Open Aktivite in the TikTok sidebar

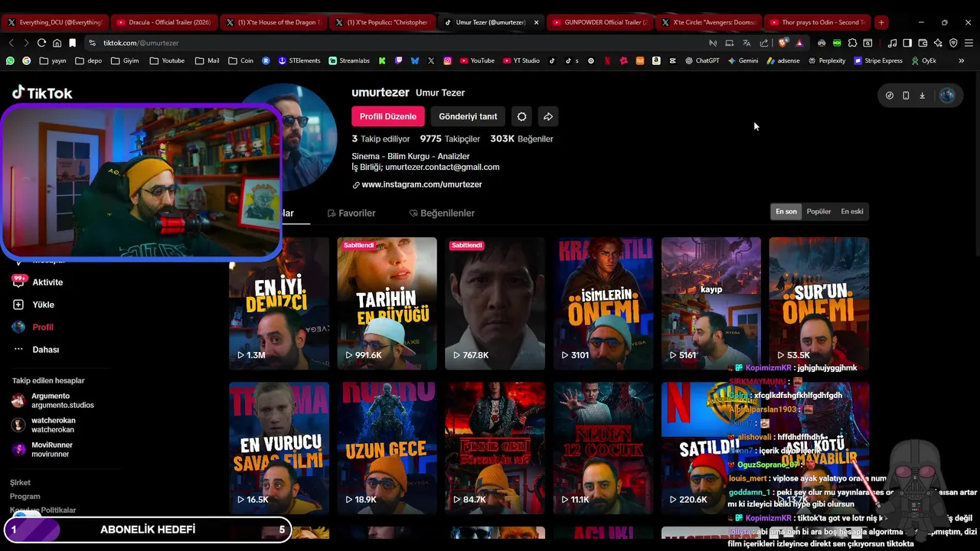point(47,282)
